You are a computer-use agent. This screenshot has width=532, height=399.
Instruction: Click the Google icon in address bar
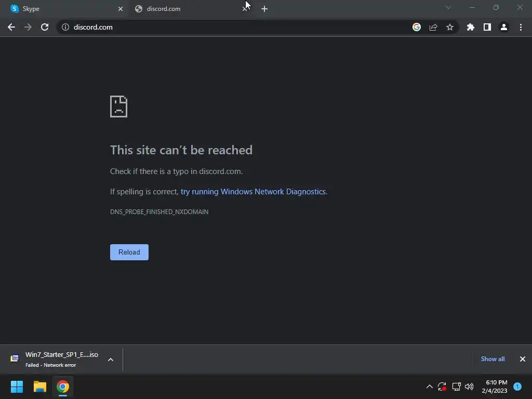click(x=417, y=27)
